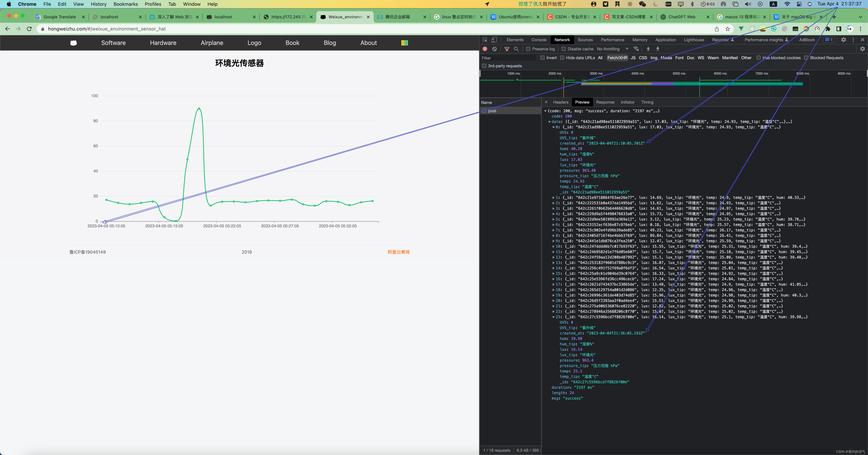The width and height of the screenshot is (868, 455).
Task: Select the post request row
Action: tap(510, 111)
